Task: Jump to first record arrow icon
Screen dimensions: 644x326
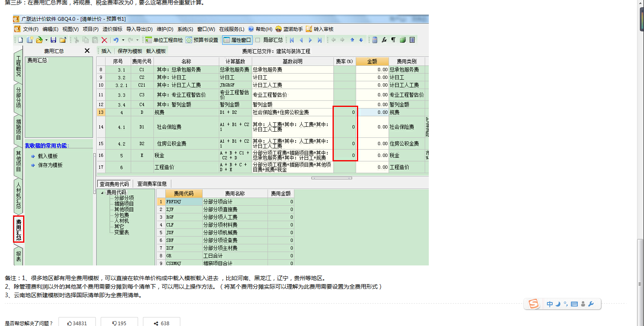Action: [x=292, y=40]
